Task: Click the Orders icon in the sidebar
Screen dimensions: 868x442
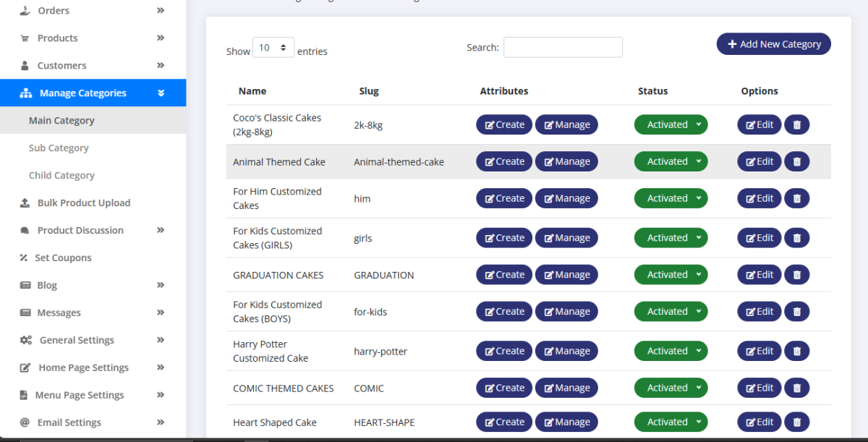Action: pyautogui.click(x=25, y=11)
